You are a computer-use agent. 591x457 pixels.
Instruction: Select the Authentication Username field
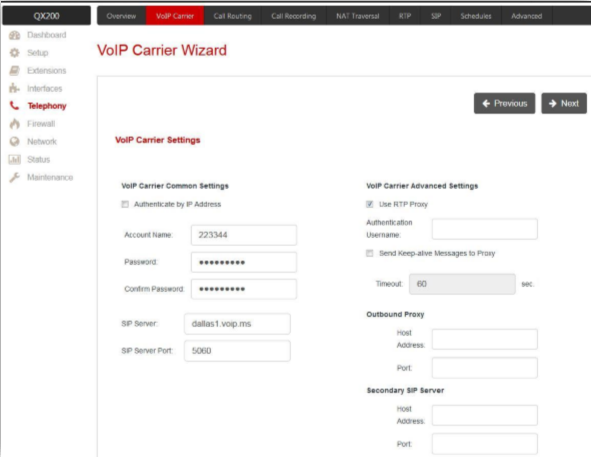[x=485, y=229]
